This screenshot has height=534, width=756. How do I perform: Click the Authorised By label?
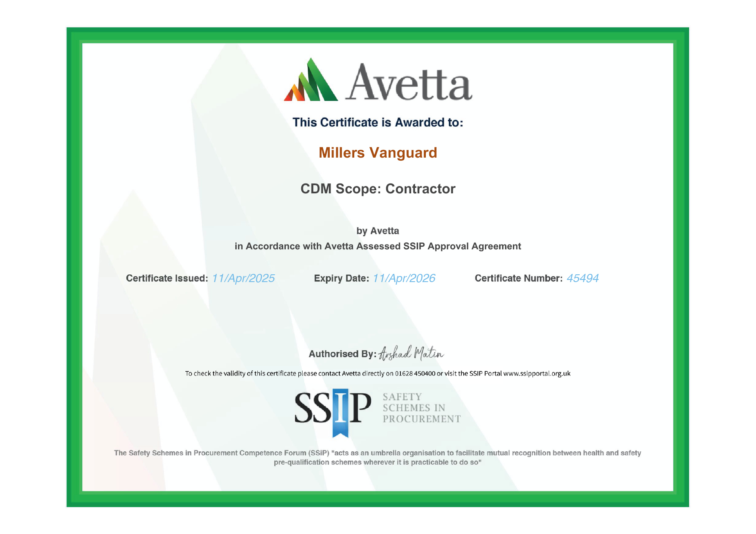point(342,354)
